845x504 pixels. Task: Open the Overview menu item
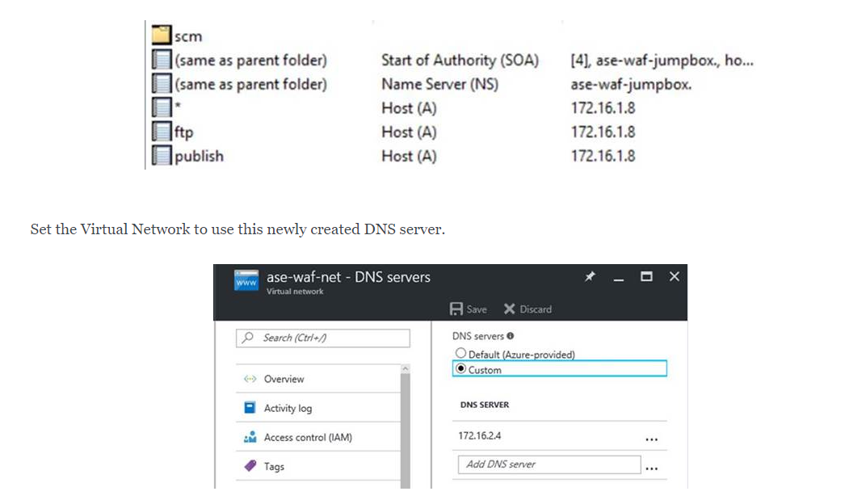(x=318, y=379)
